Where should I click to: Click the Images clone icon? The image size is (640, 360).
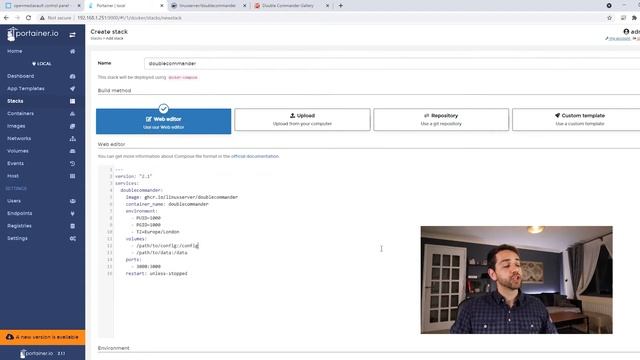(x=72, y=126)
